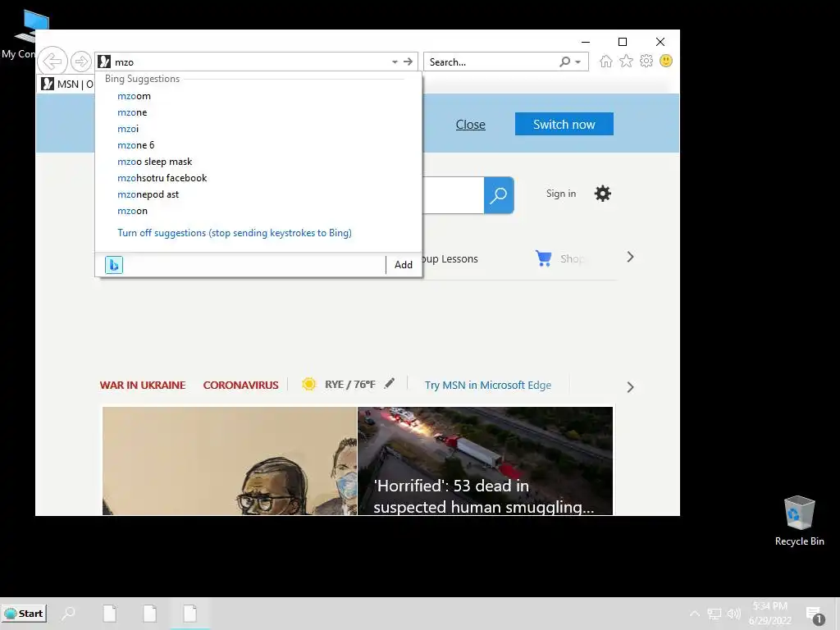Click the active third taskbar page icon
This screenshot has width=840, height=630.
[x=190, y=614]
